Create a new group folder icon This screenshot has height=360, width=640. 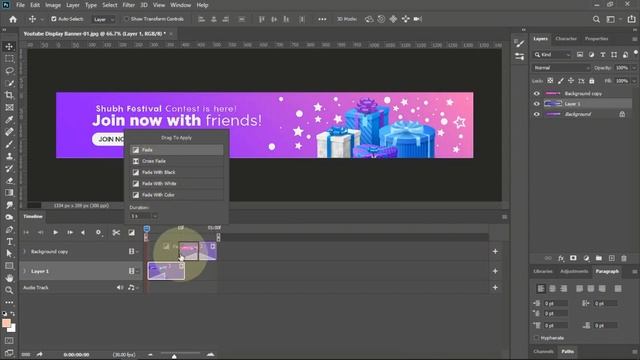[x=598, y=258]
